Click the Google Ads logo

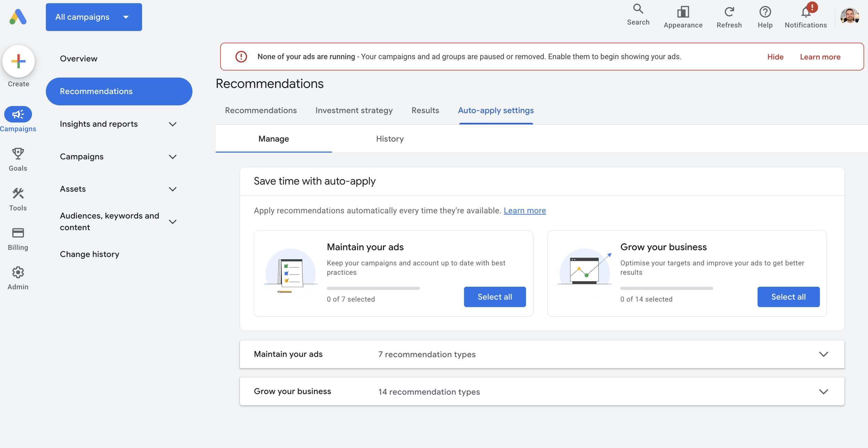18,17
